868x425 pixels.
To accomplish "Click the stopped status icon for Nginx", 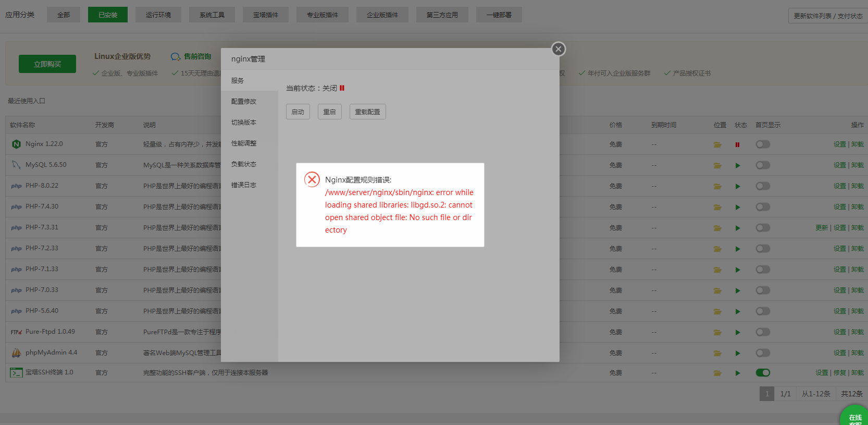I will 737,144.
